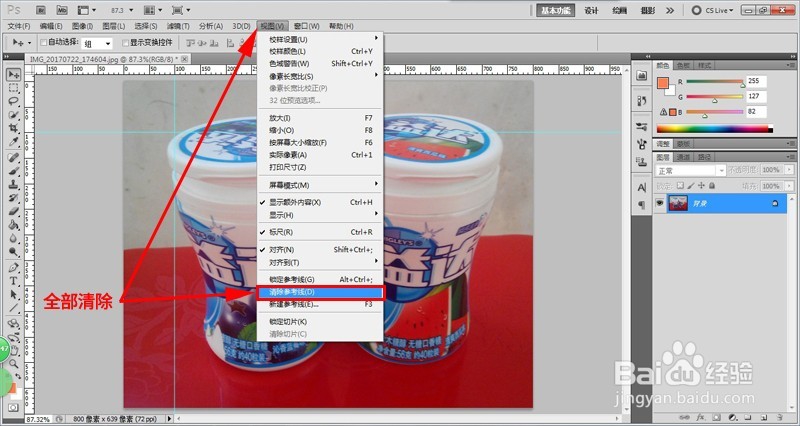Select the Eyedropper tool
Image resolution: width=800 pixels, height=426 pixels.
pos(14,141)
